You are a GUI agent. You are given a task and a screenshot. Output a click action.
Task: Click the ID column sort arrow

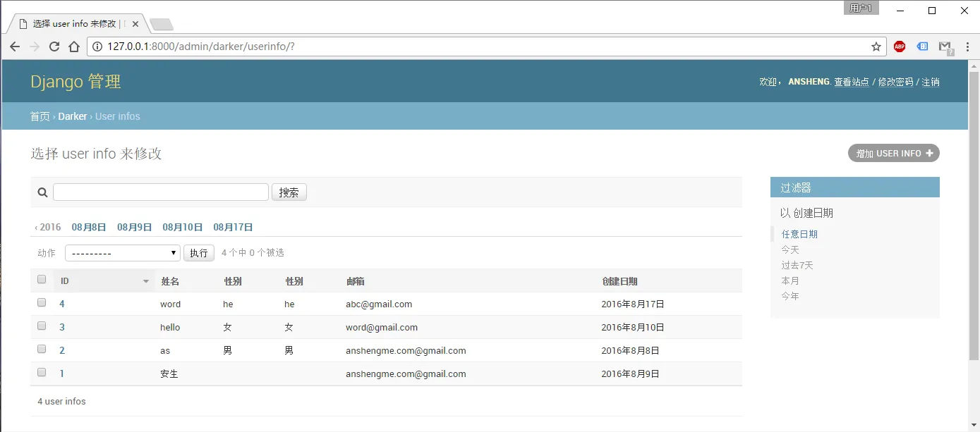(146, 281)
